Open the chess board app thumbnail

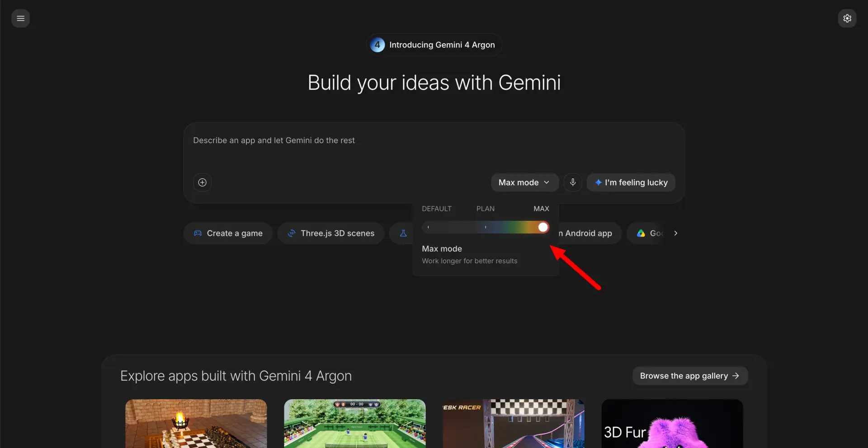(x=196, y=424)
